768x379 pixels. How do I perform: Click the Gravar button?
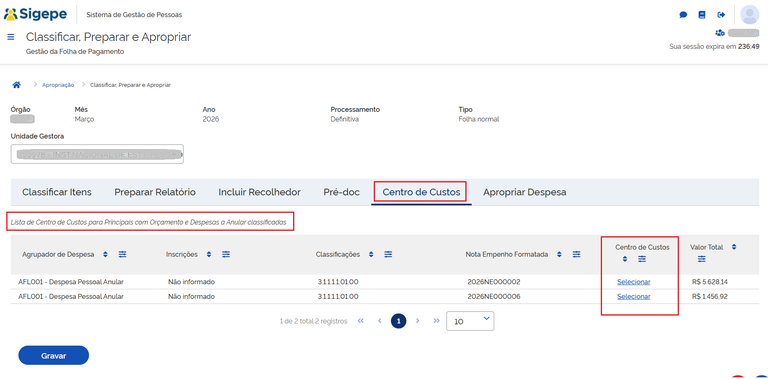(53, 355)
